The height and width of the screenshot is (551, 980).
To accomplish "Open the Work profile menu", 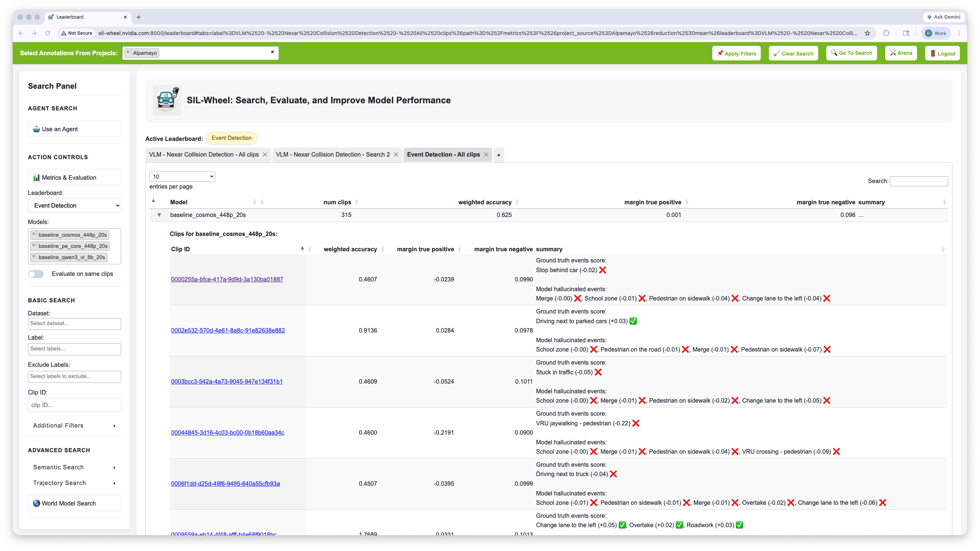I will pos(936,33).
